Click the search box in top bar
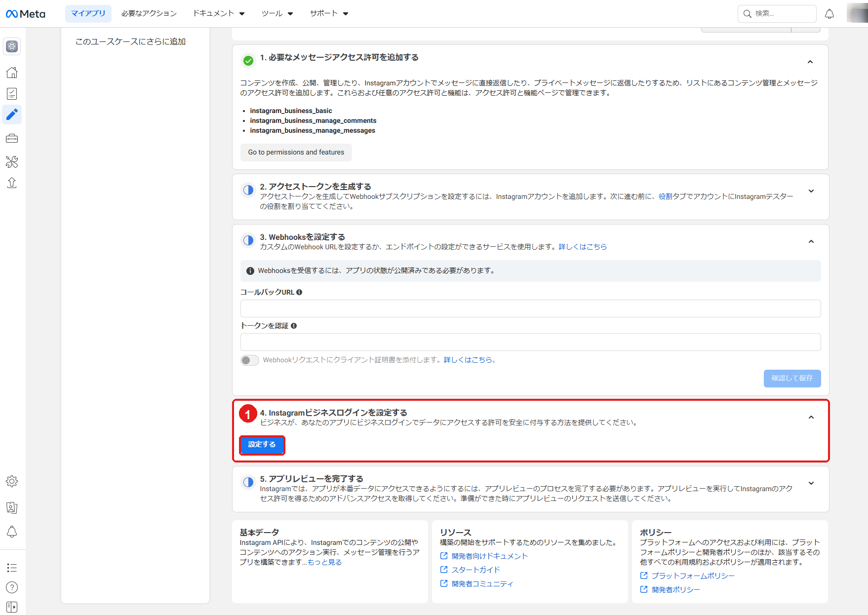868x615 pixels. click(777, 14)
